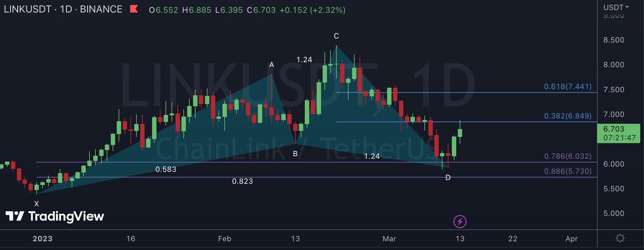644x250 pixels.
Task: Click the D point label of the pattern
Action: (448, 177)
